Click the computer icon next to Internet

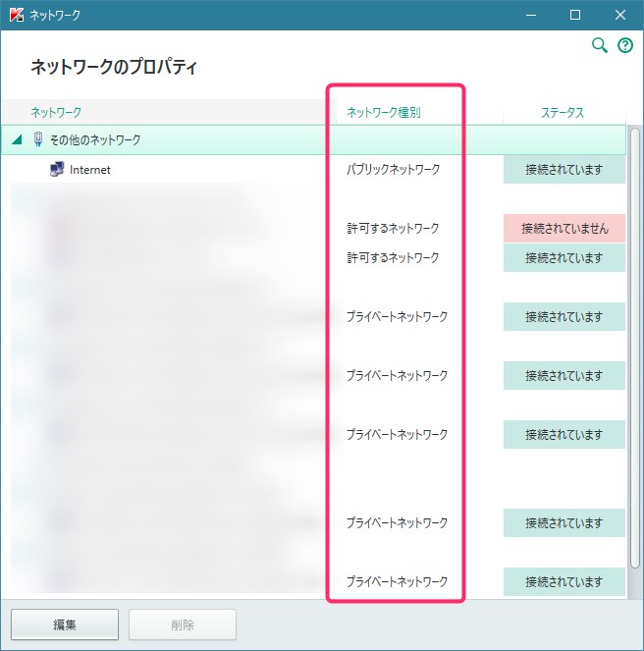(57, 170)
